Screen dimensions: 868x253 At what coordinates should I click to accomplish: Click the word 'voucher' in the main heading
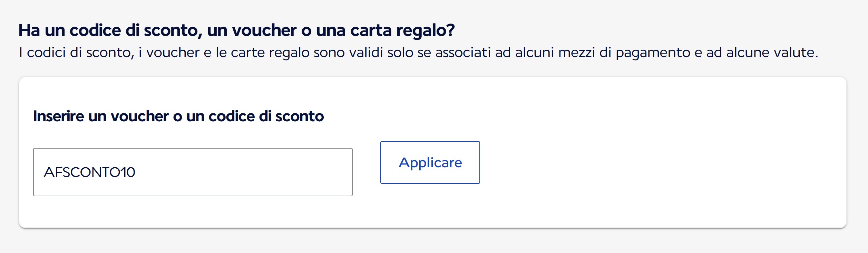[264, 30]
